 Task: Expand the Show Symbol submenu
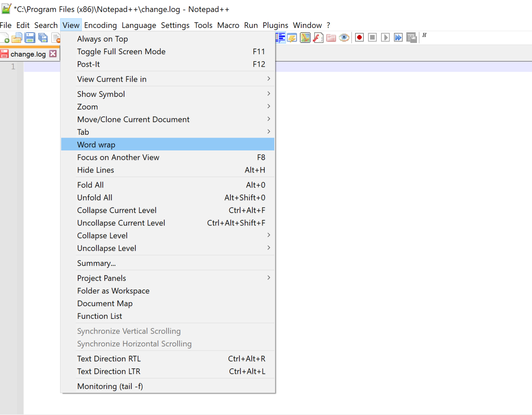[x=101, y=94]
